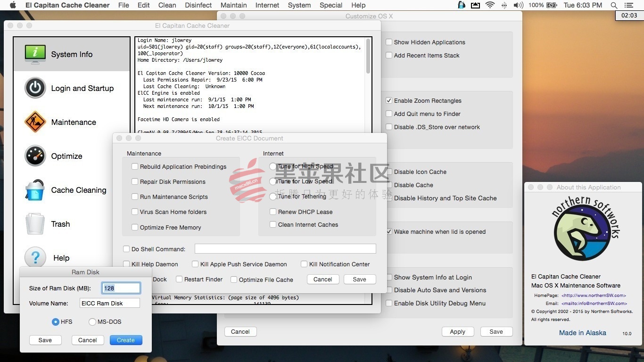The height and width of the screenshot is (362, 644).
Task: Check Kill Notification Center
Action: coord(304,264)
